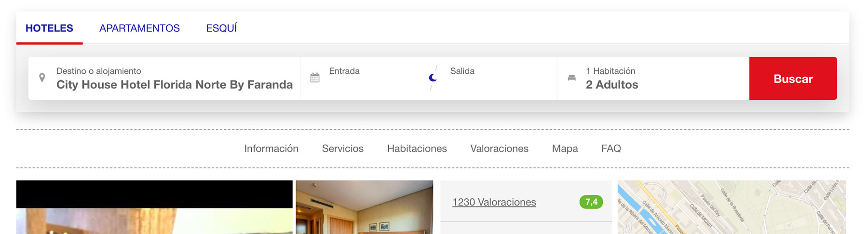The height and width of the screenshot is (234, 868).
Task: Open the FAQ section link
Action: [611, 149]
